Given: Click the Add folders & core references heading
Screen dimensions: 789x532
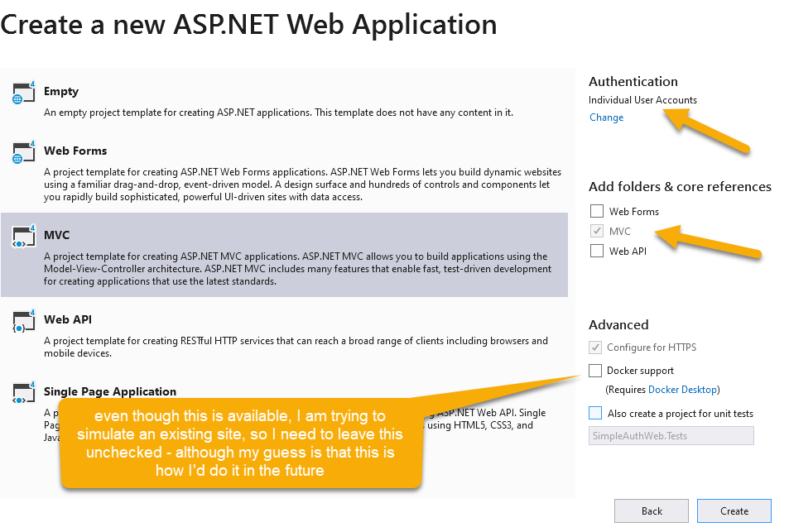Looking at the screenshot, I should [680, 186].
